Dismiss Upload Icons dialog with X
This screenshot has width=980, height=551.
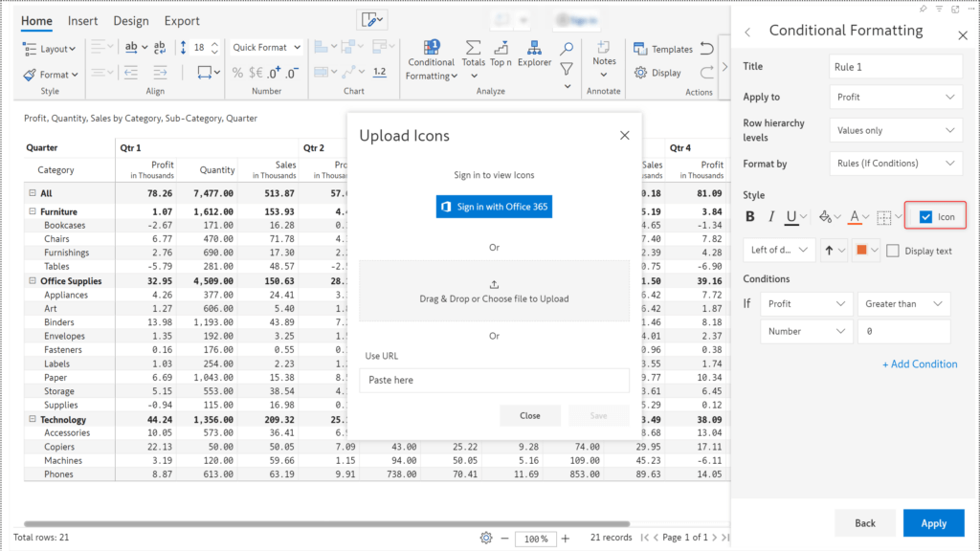tap(624, 136)
